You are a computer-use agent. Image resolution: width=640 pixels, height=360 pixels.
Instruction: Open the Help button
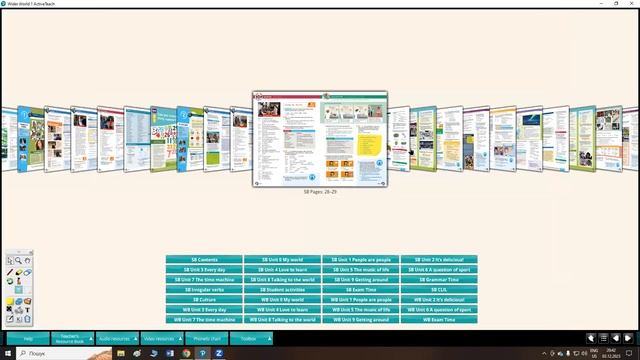[28, 338]
